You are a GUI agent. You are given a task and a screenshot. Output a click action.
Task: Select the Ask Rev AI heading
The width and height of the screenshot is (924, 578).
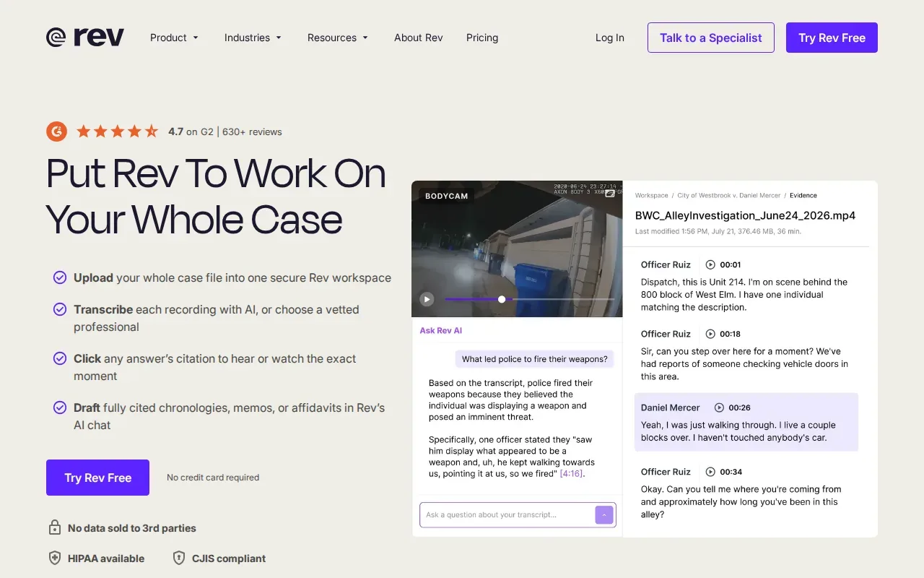coord(441,330)
